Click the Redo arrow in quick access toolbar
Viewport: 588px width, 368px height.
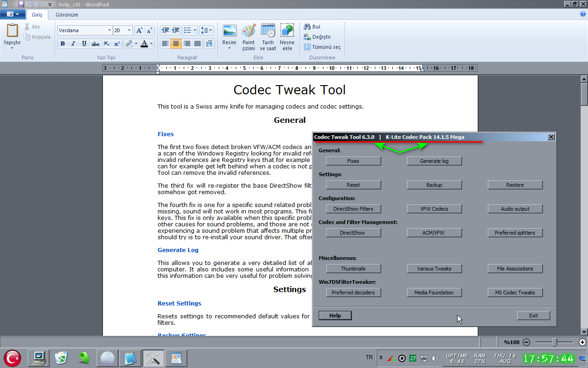click(40, 4)
